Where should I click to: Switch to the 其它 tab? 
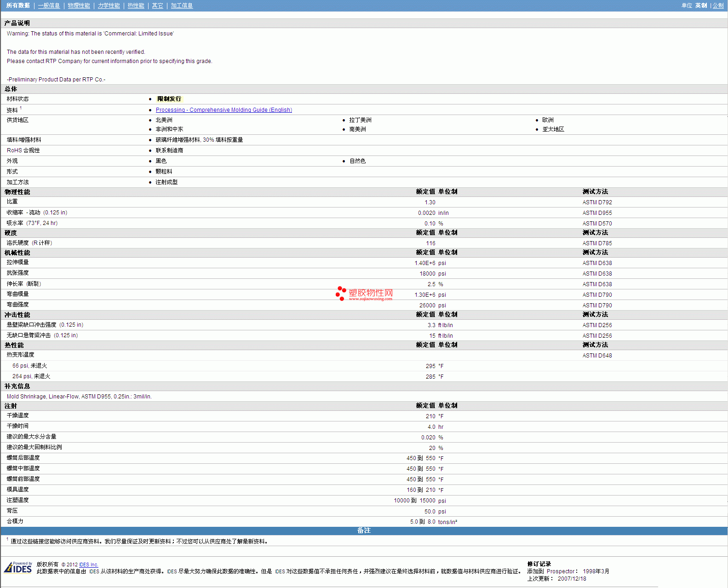pyautogui.click(x=157, y=6)
